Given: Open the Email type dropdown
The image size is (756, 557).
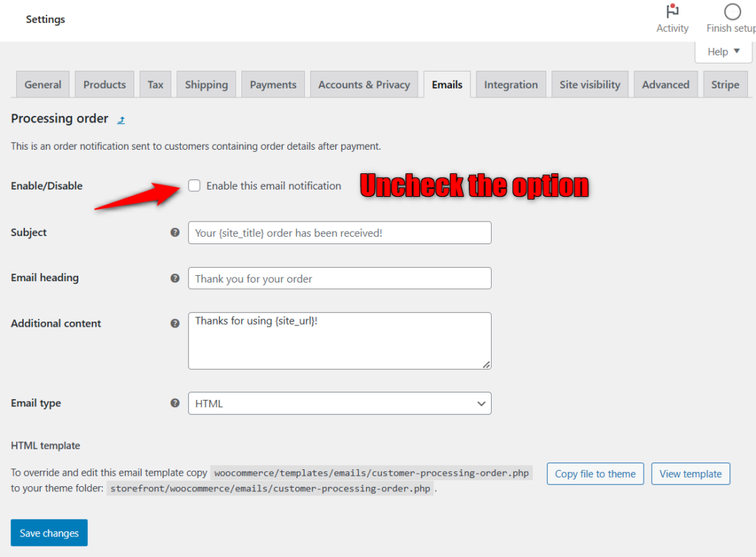Looking at the screenshot, I should point(339,404).
